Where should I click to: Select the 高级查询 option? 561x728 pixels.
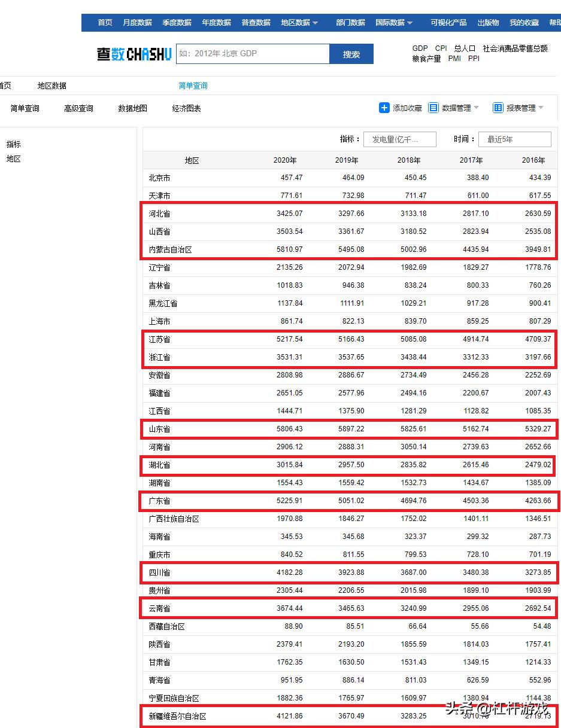coord(78,108)
